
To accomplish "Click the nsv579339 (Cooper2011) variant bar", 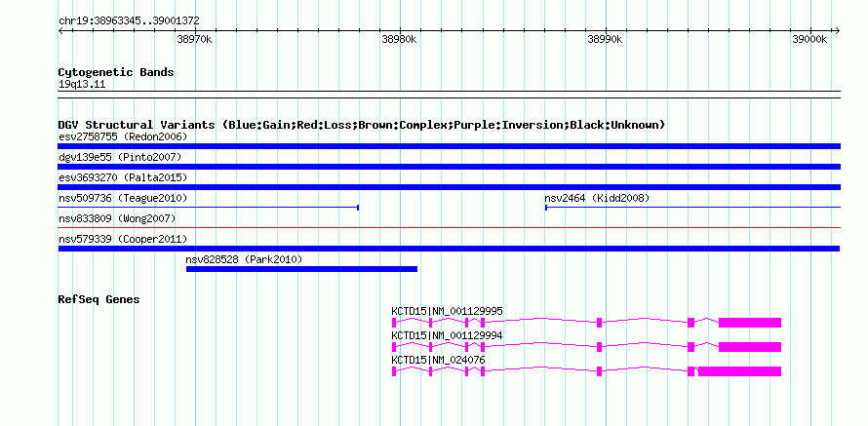I will pyautogui.click(x=449, y=249).
